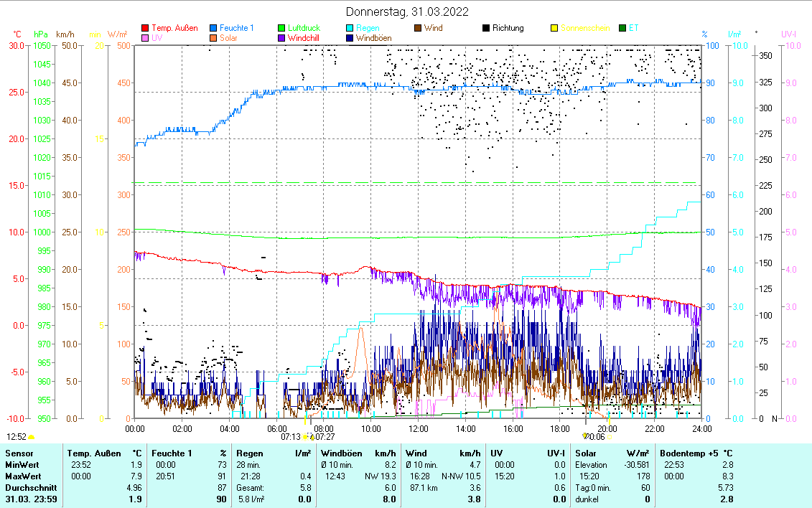Click the "07:27" time below the axis
812x508 pixels.
tap(326, 437)
